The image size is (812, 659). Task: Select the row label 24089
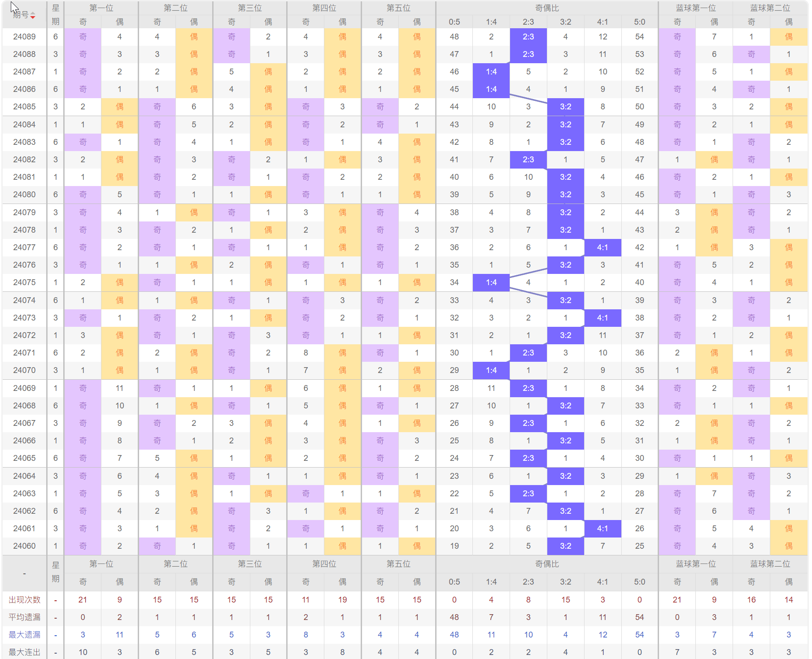24,37
